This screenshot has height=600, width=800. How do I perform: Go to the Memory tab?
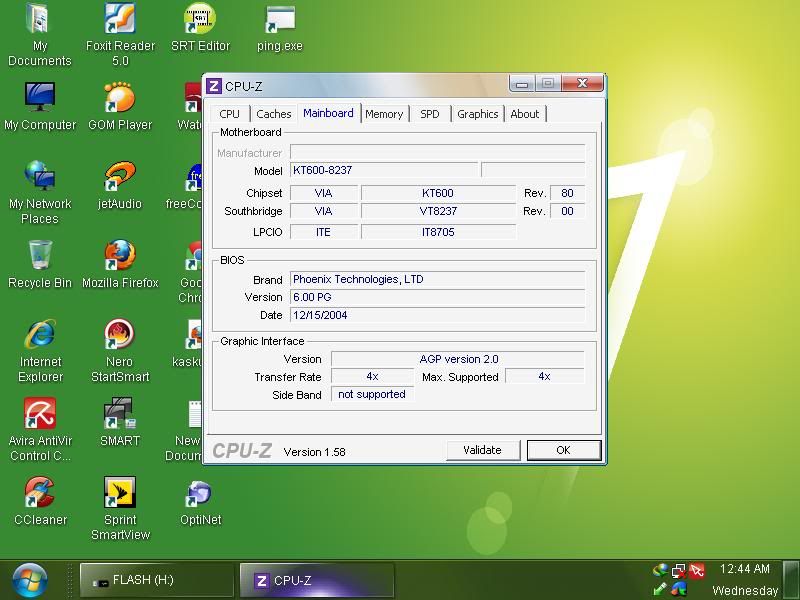tap(384, 114)
